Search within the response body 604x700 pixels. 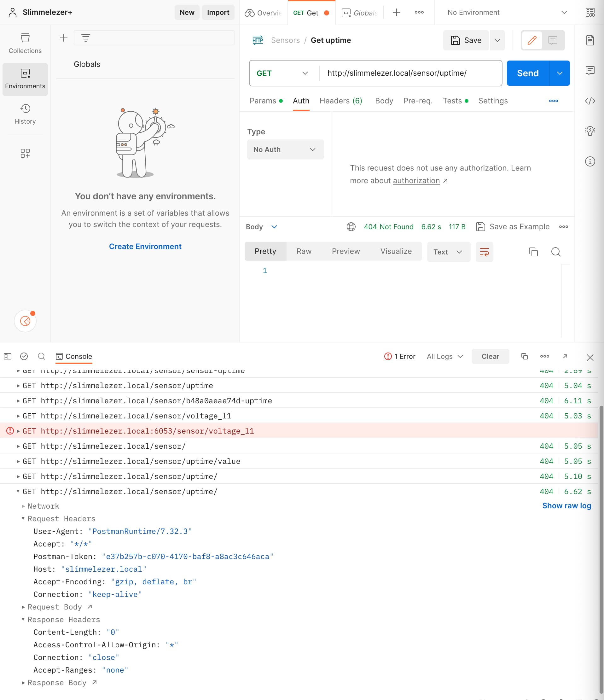556,252
